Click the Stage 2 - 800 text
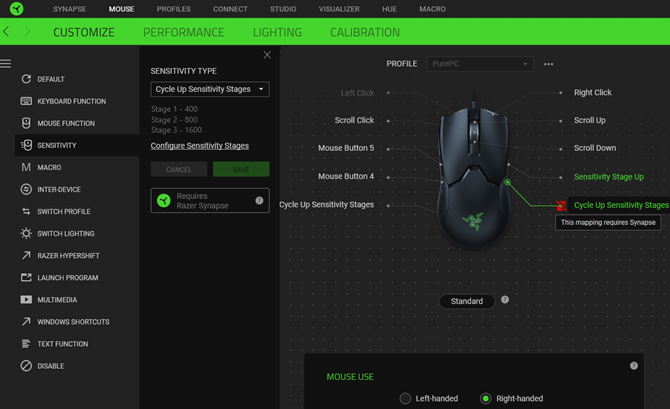Screen dimensions: 670x409 [174, 120]
